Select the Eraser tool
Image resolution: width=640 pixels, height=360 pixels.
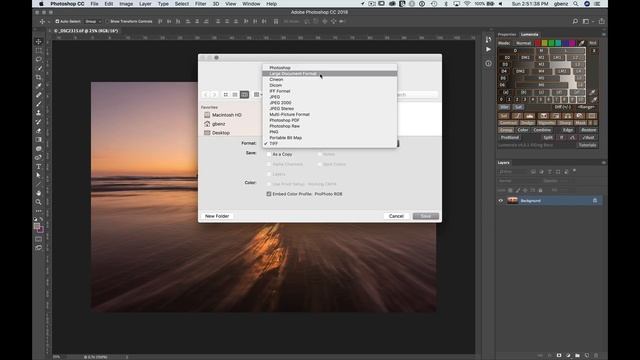coord(39,131)
